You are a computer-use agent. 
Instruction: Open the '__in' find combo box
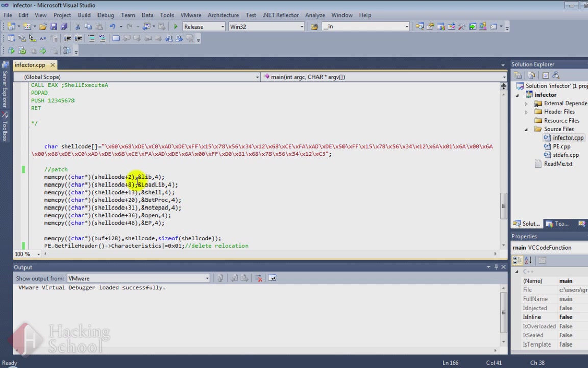[x=407, y=27]
